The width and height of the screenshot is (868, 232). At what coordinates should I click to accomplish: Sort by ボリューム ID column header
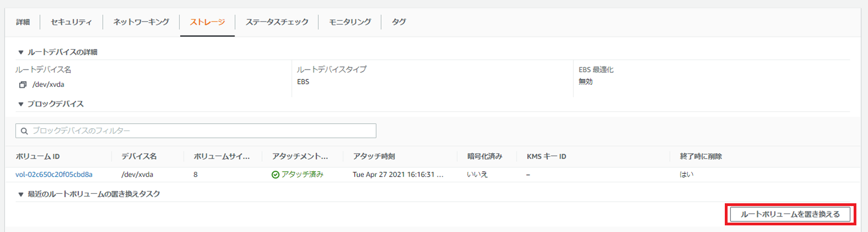pyautogui.click(x=38, y=156)
